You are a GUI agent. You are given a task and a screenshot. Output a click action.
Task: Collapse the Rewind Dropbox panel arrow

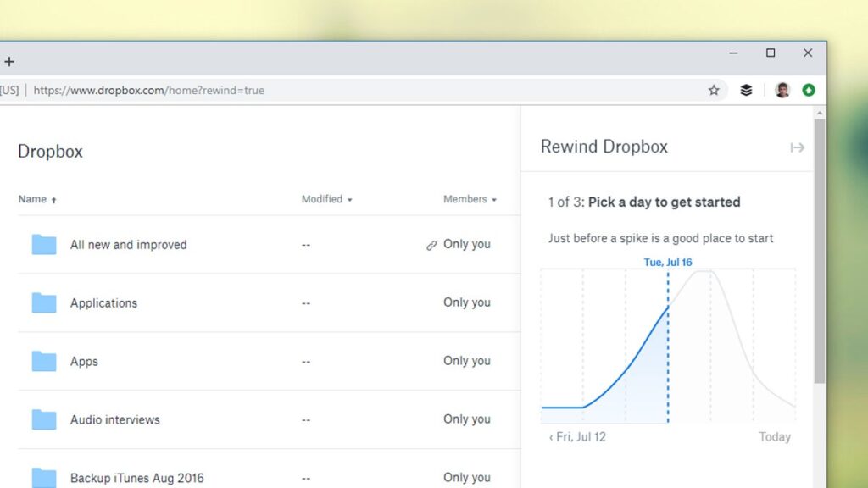tap(797, 147)
